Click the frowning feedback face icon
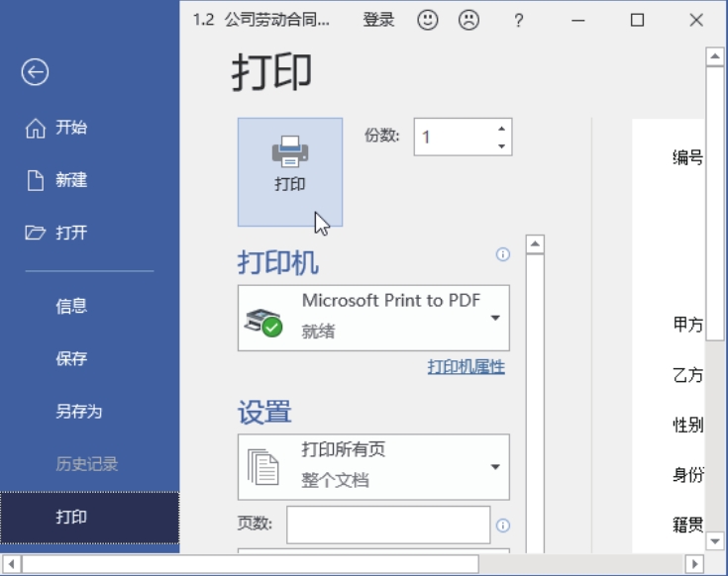Viewport: 728px width, 576px height. tap(468, 21)
